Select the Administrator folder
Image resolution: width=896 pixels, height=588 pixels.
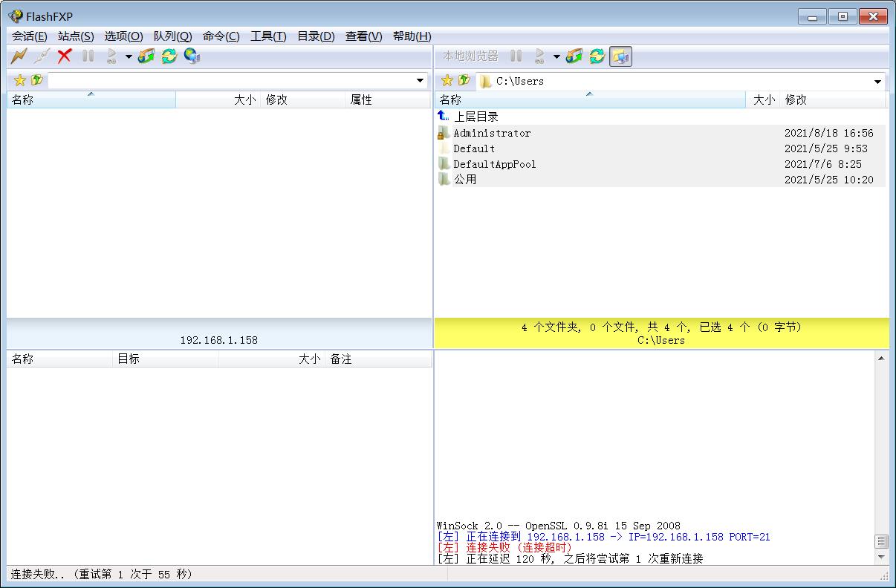click(x=492, y=133)
